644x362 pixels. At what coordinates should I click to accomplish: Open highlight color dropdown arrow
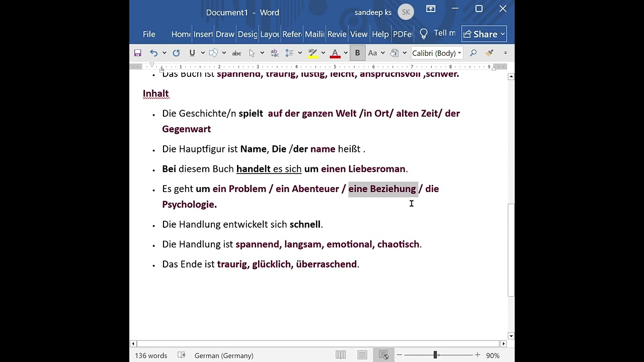[323, 53]
